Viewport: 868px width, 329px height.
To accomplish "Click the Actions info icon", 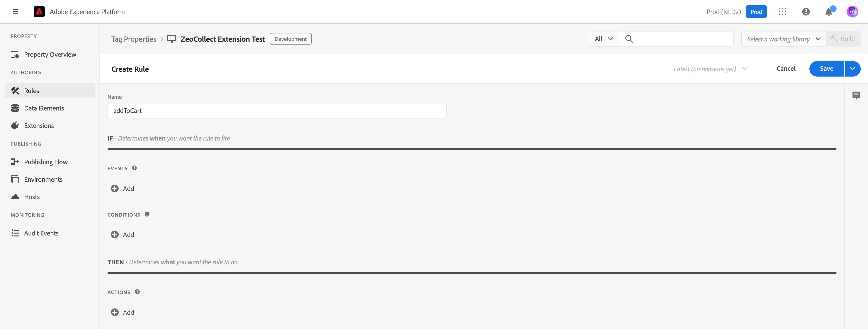I will click(137, 292).
